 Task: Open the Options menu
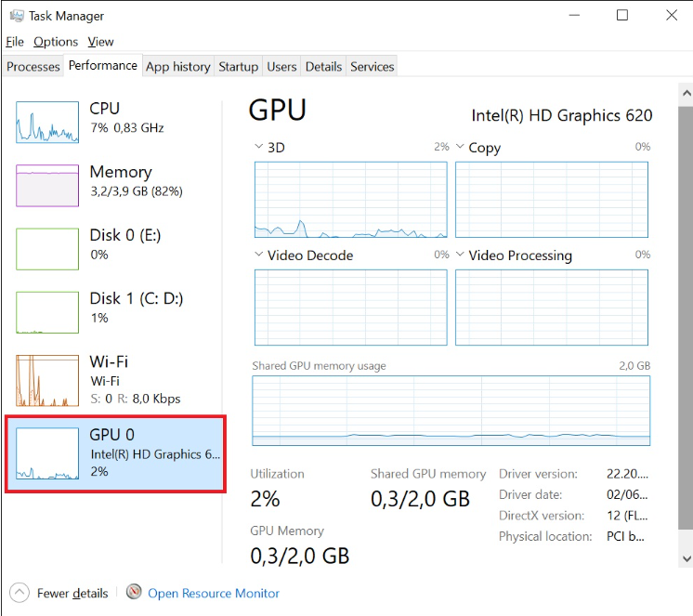(x=56, y=42)
